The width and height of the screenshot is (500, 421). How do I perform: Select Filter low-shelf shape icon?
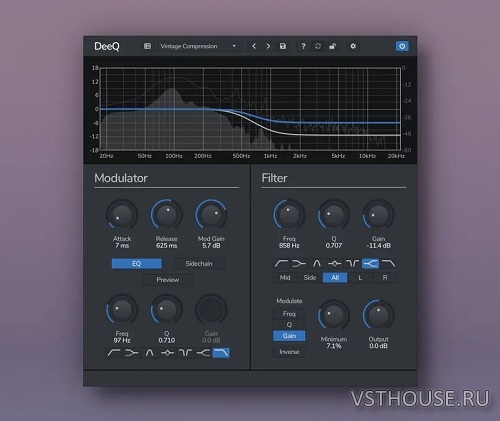pos(299,264)
